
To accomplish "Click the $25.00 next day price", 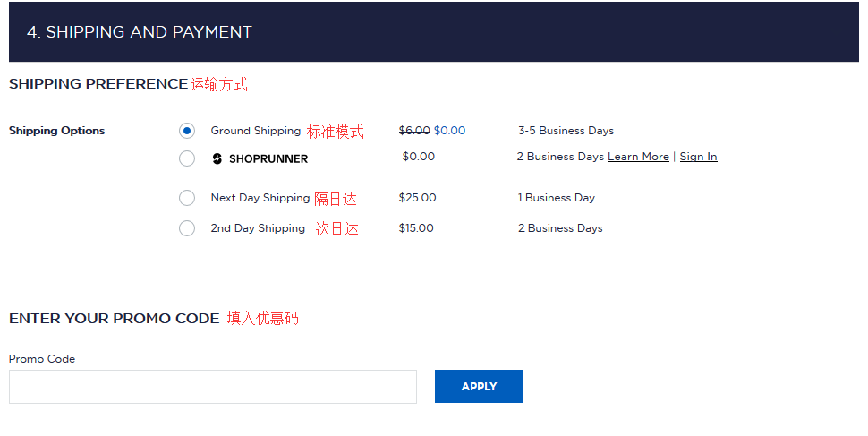I will [x=417, y=198].
